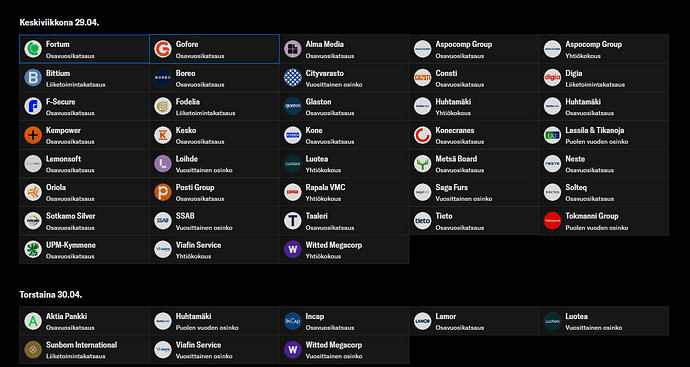Click Puolen vuoden osinko under Tokmanni Group
Screen dimensions: 690x367
pyautogui.click(x=597, y=228)
